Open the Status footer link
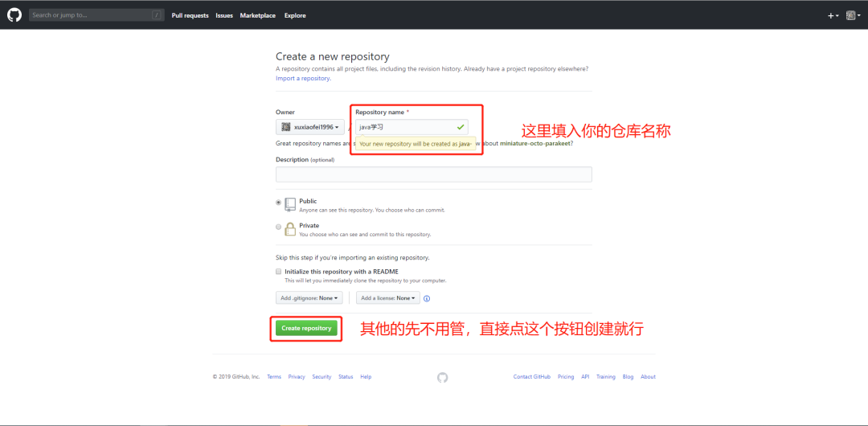The width and height of the screenshot is (868, 426). pyautogui.click(x=346, y=377)
